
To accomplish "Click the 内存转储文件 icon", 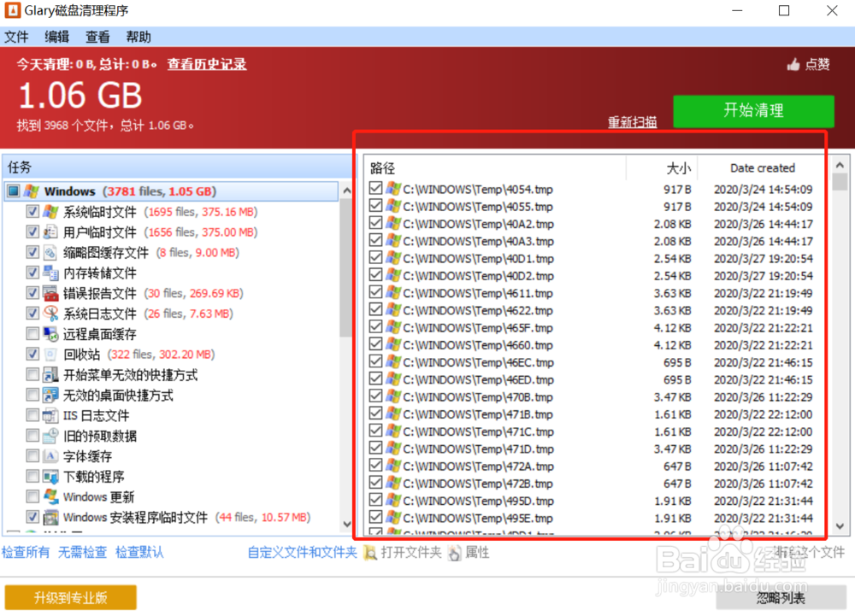I will coord(50,273).
